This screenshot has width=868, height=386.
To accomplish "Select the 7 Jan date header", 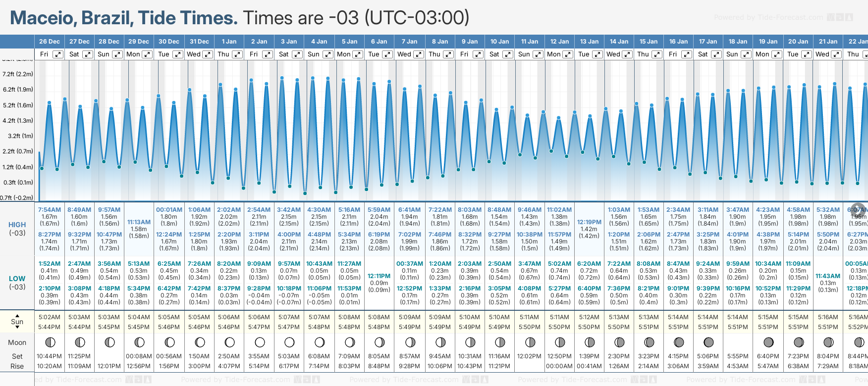I will (409, 42).
